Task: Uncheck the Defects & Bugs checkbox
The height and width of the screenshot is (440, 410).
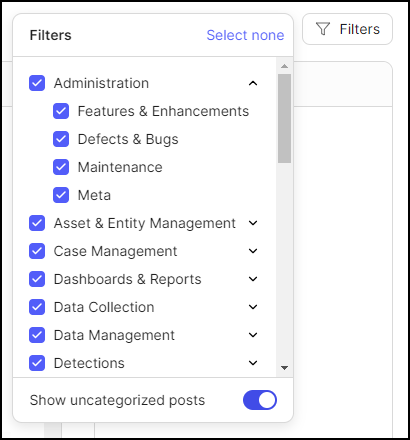Action: coord(61,139)
